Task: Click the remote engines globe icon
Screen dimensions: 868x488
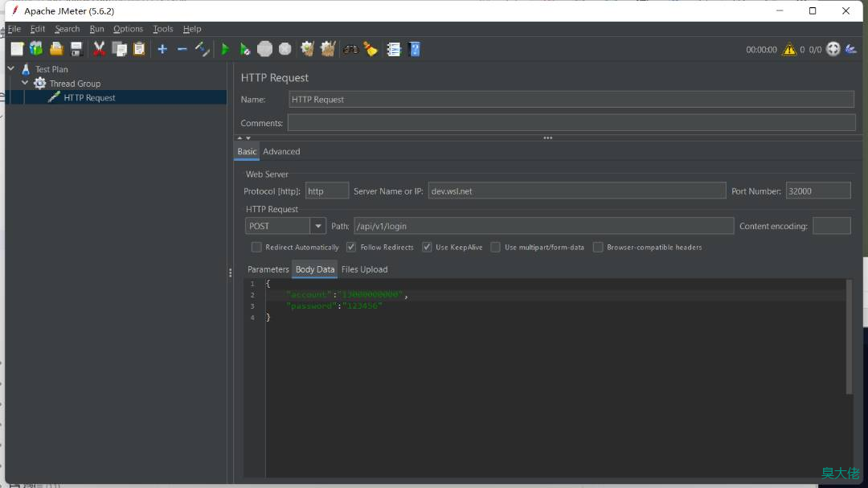Action: [833, 49]
